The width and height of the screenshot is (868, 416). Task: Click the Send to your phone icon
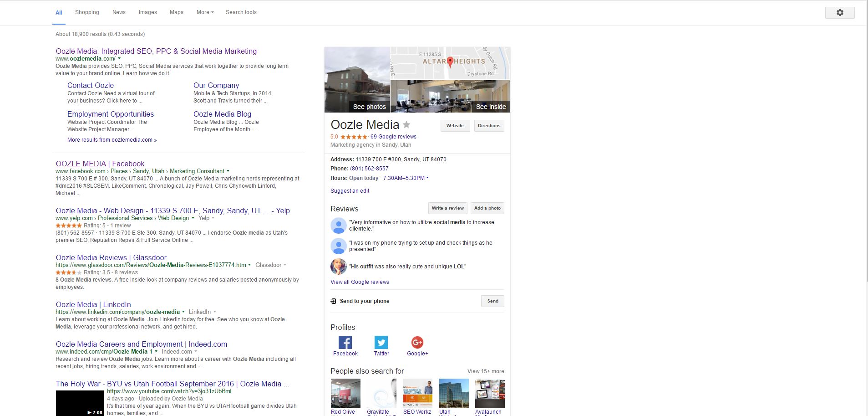pos(333,301)
